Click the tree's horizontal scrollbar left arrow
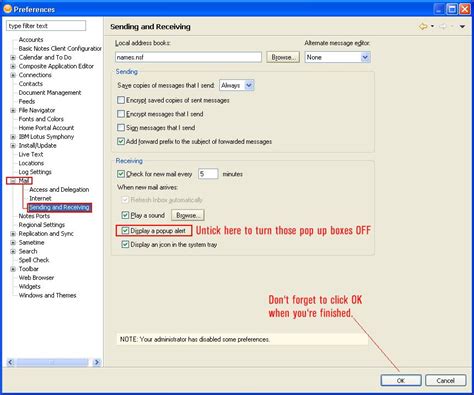Screen dimensions: 474x395 click(x=11, y=362)
